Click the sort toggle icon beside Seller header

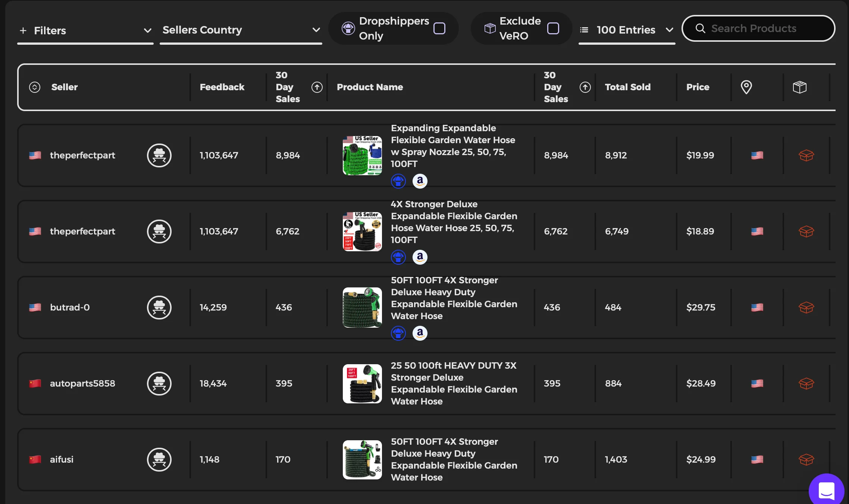coord(35,87)
